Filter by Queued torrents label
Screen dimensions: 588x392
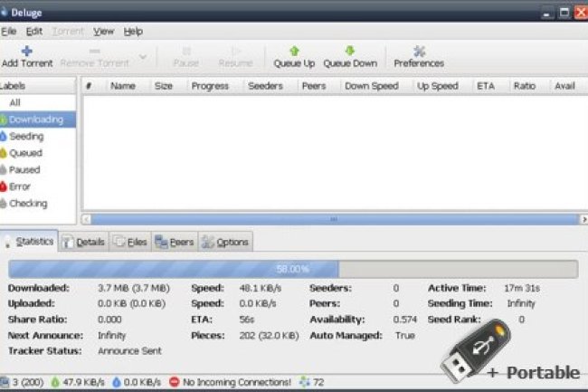pos(25,153)
